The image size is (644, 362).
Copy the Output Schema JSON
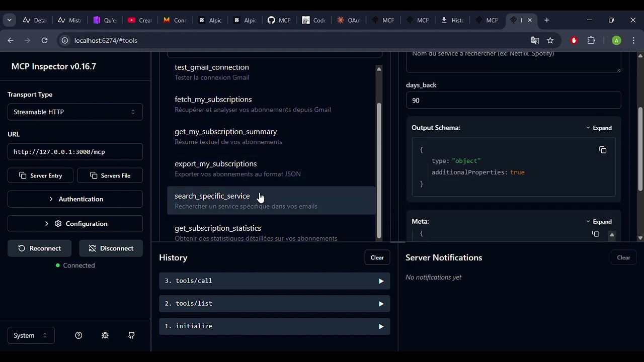pyautogui.click(x=603, y=150)
